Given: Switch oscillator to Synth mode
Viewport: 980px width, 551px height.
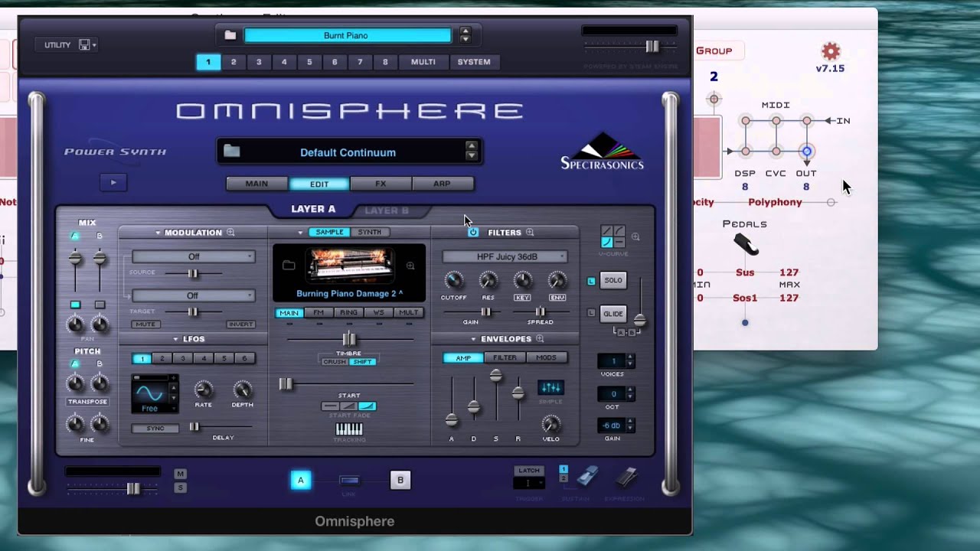Looking at the screenshot, I should click(369, 232).
